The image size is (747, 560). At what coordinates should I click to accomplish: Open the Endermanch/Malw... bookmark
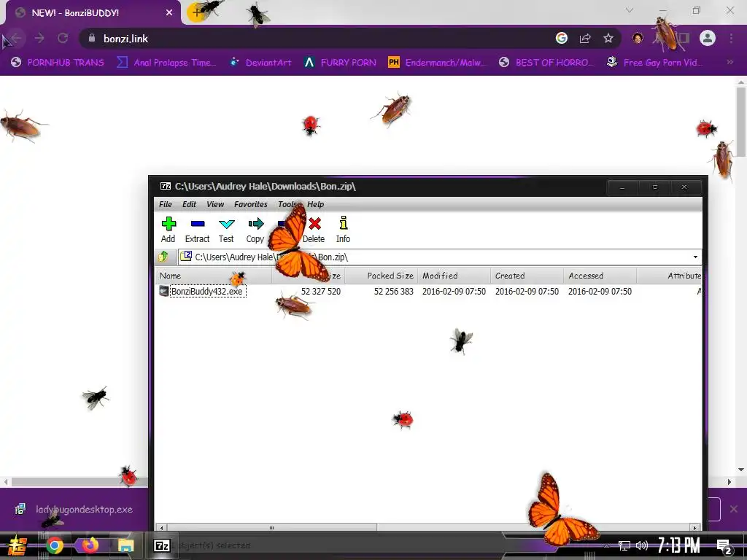tap(437, 63)
